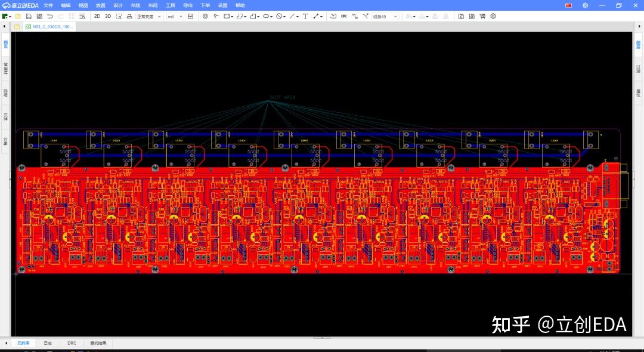Image resolution: width=644 pixels, height=352 pixels.
Task: Select the text tool
Action: (305, 17)
